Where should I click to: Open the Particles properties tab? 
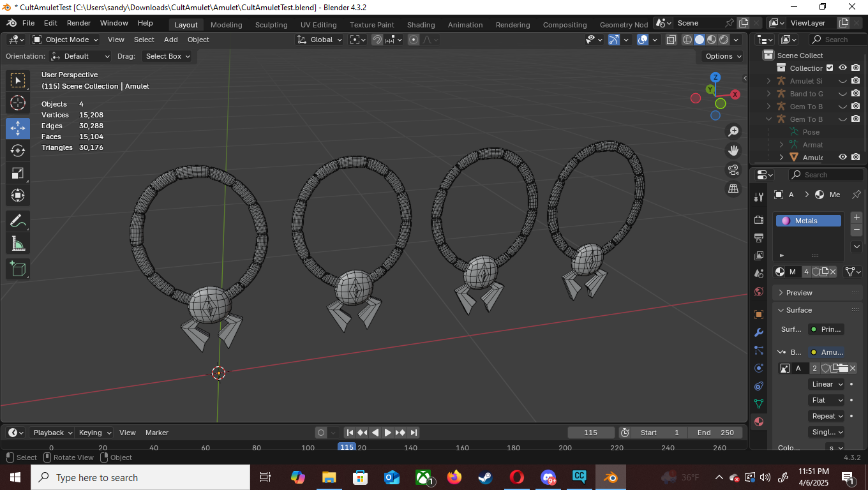click(759, 350)
